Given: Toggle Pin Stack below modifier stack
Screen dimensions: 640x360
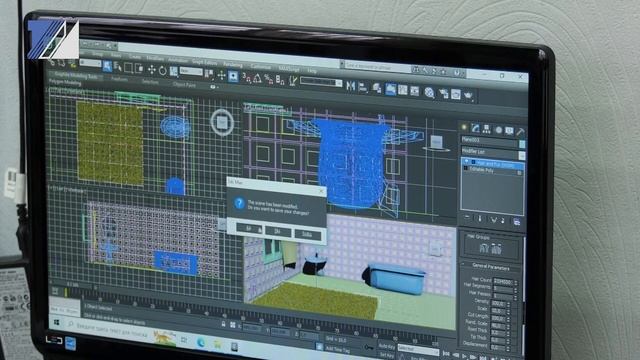Looking at the screenshot, I should 467,218.
